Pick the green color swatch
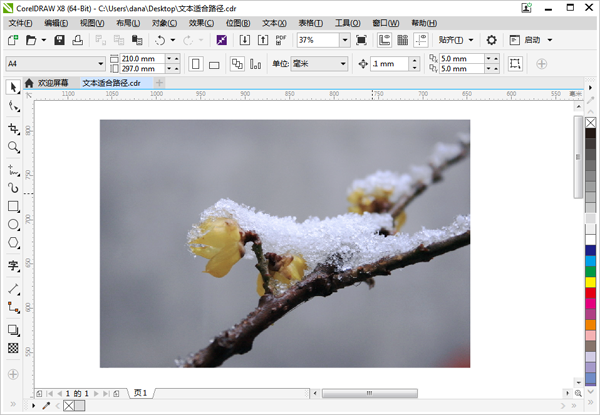 tap(590, 272)
